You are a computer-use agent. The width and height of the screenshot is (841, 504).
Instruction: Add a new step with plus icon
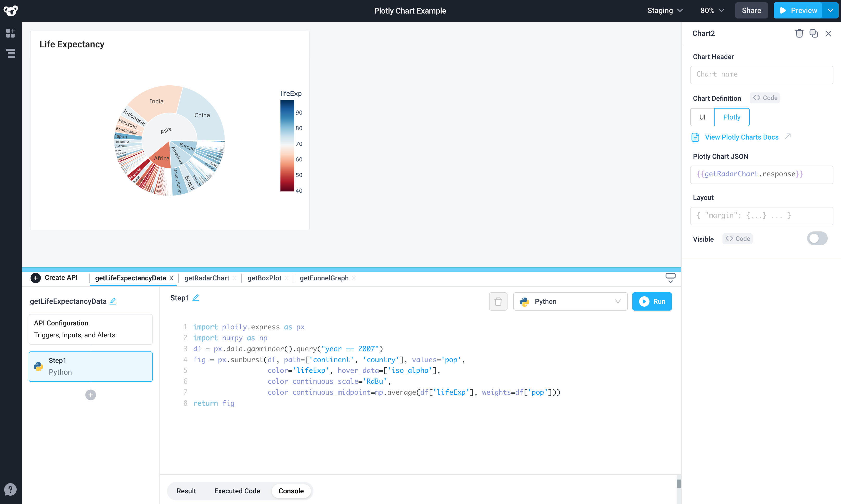90,395
